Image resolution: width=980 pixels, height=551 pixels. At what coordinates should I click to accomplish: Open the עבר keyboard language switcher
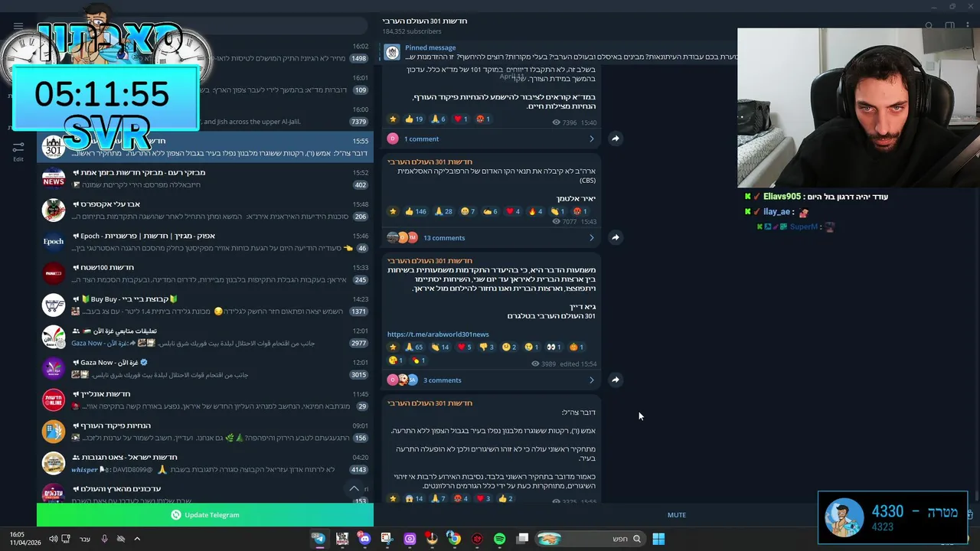[85, 539]
